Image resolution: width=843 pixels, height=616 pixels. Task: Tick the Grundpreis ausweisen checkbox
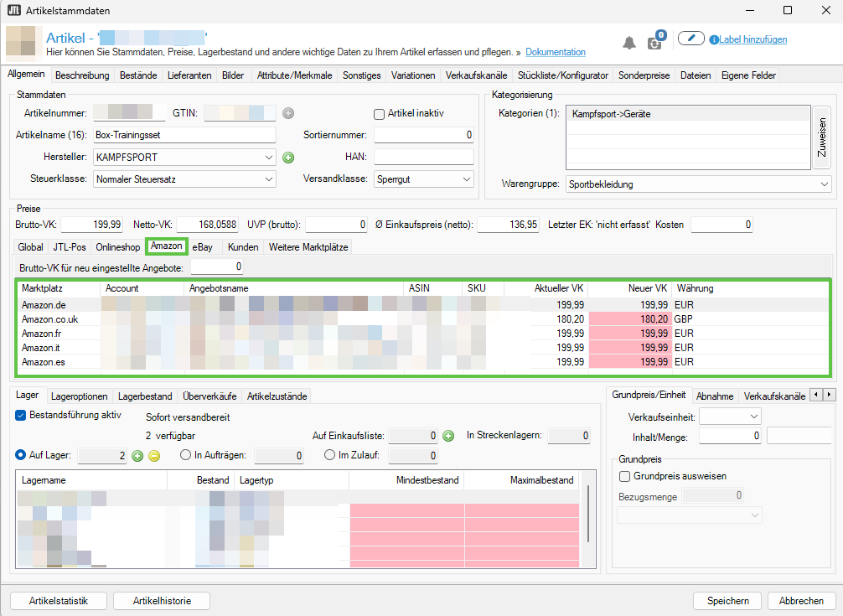point(624,476)
